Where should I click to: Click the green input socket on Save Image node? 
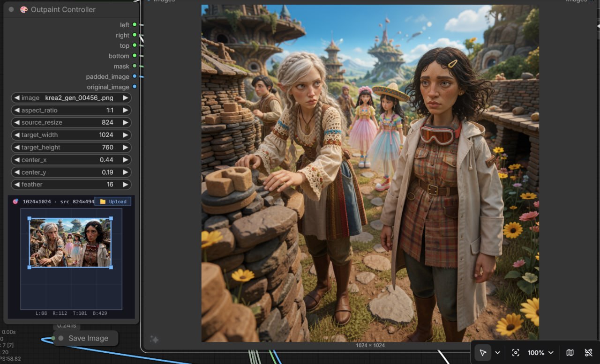click(x=53, y=338)
